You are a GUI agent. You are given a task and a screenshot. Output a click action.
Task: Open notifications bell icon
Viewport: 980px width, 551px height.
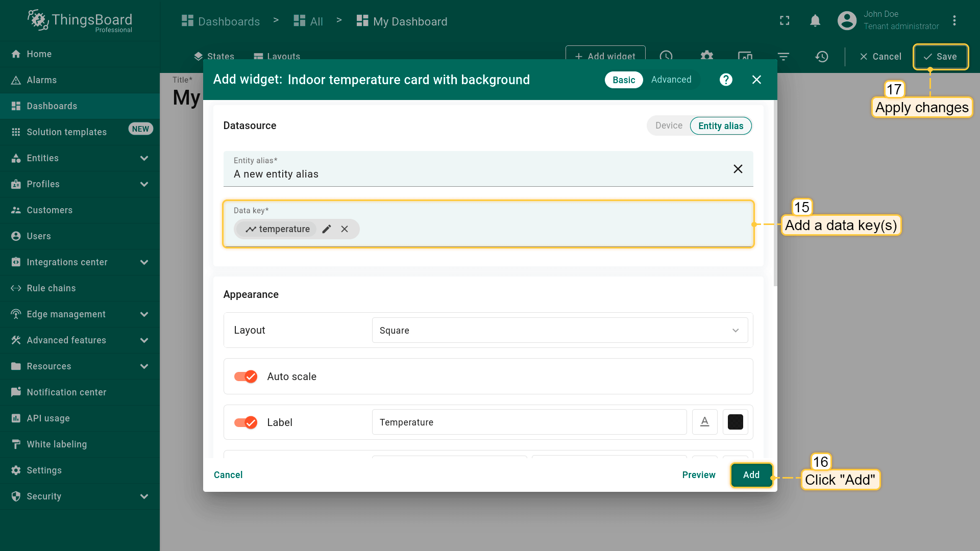[815, 21]
